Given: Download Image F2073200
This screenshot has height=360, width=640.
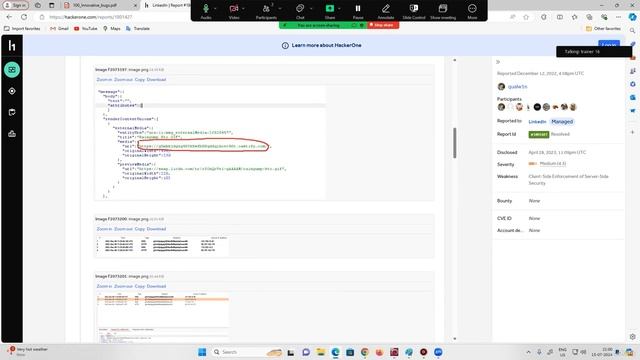Looking at the screenshot, I should pos(156,229).
